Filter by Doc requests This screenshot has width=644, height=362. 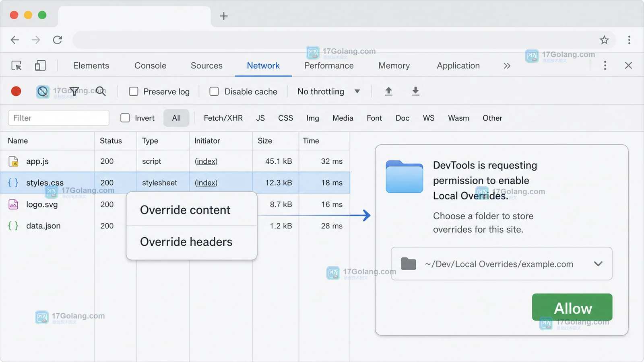[402, 118]
